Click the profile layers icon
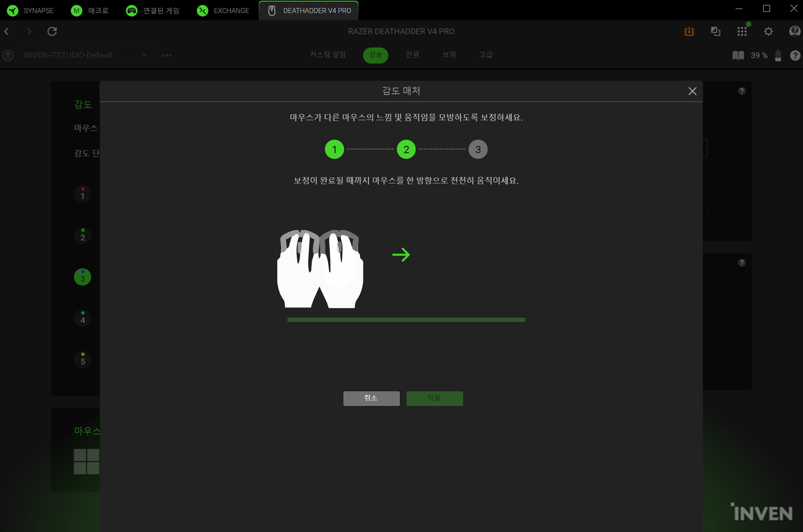Viewport: 803px width, 532px height. coord(8,55)
